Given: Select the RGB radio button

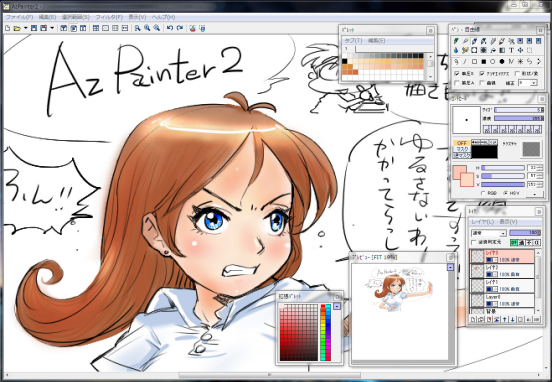Looking at the screenshot, I should (x=483, y=193).
